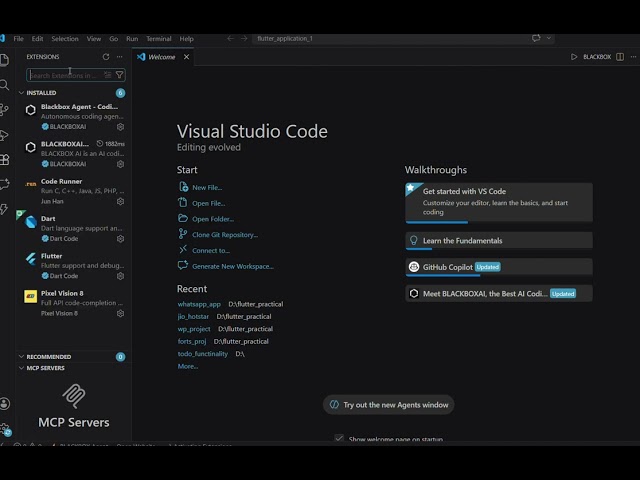
Task: Click New File... link
Action: click(207, 187)
